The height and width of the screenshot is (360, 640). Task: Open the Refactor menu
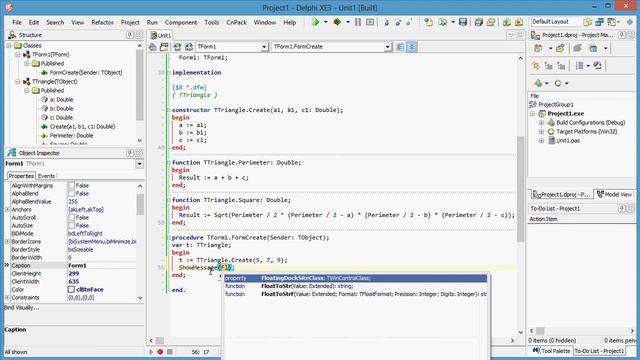pos(102,22)
